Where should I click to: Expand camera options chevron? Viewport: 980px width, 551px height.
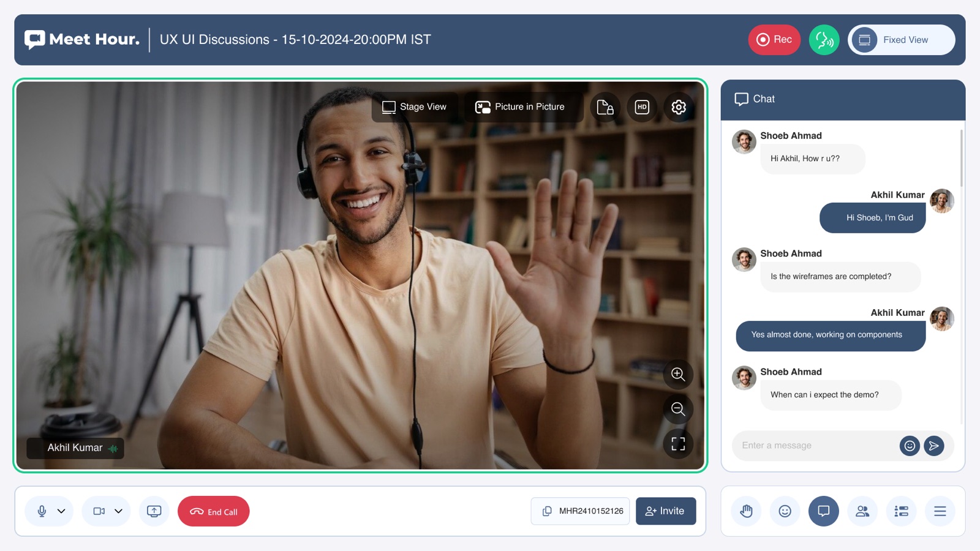[x=119, y=511]
